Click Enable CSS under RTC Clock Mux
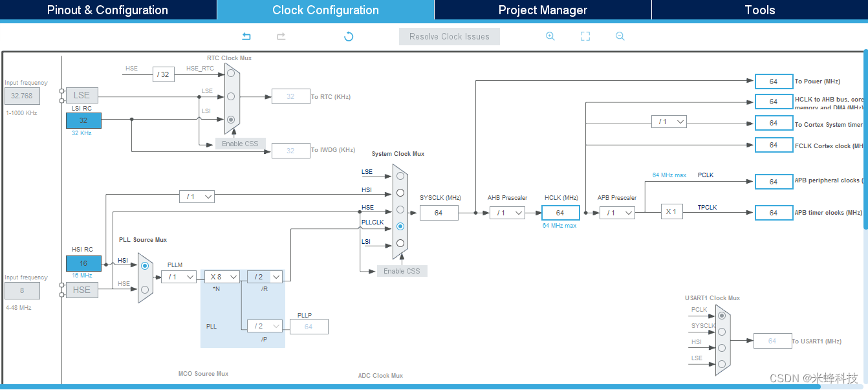This screenshot has height=390, width=868. [240, 144]
